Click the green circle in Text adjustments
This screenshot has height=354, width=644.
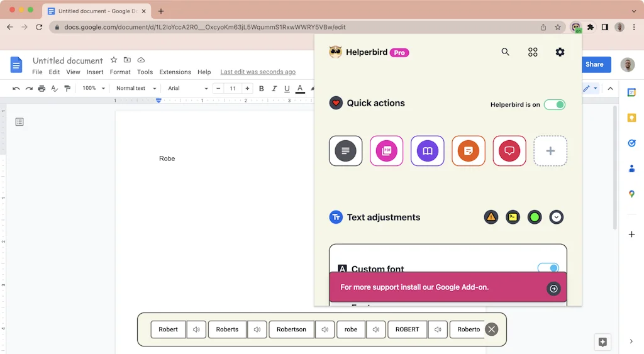(x=535, y=218)
